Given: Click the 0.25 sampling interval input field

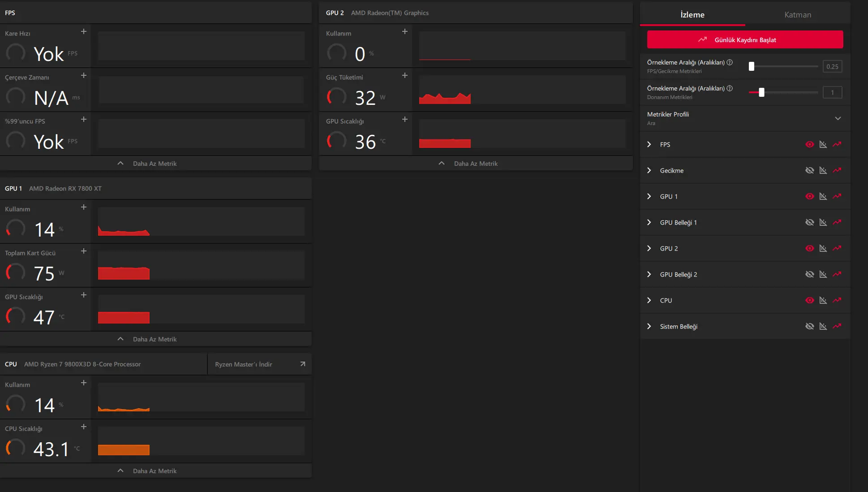Looking at the screenshot, I should [833, 66].
